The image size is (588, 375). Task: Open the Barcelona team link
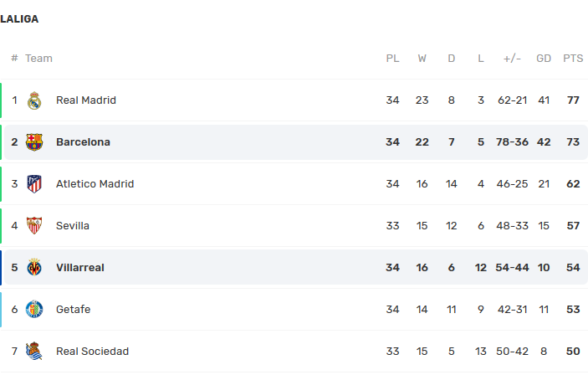pyautogui.click(x=83, y=142)
